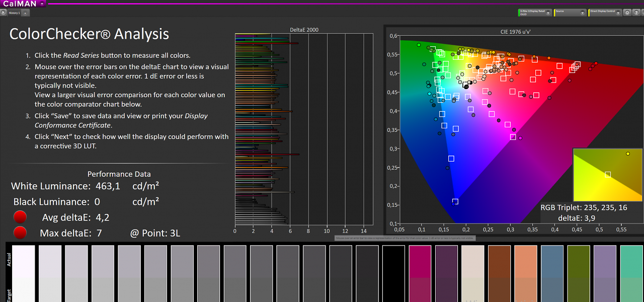Click the 'DeltaE 2000' chart title
Viewport: 644px width, 302px height.
[x=304, y=30]
